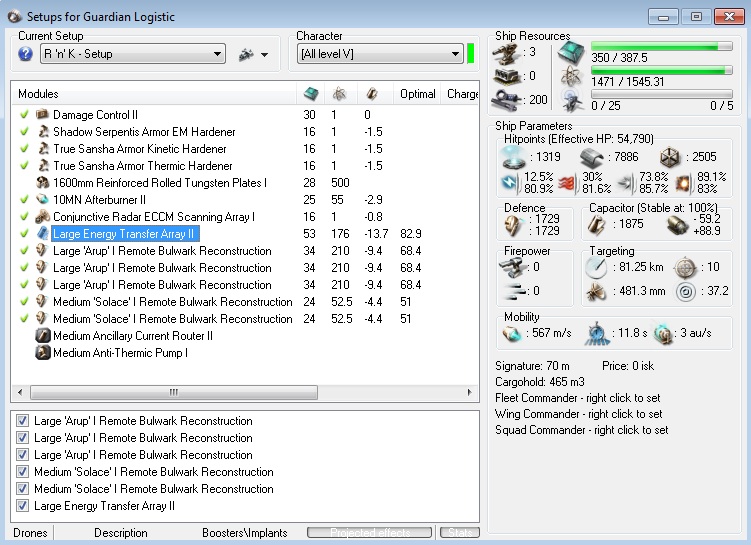Select the Medium Ancillary Current Router II icon
Viewport: 751px width, 545px height.
point(43,336)
